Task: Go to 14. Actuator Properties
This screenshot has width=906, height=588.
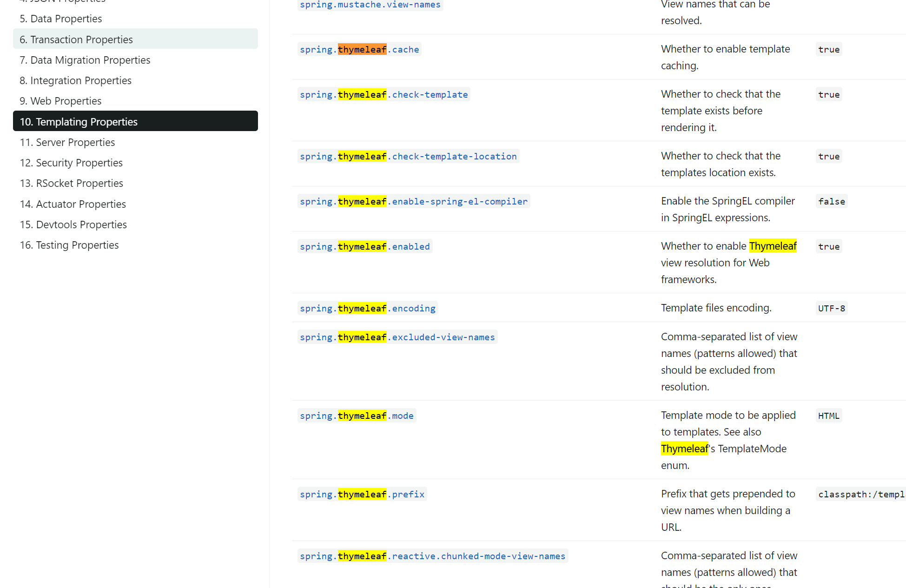Action: point(73,204)
